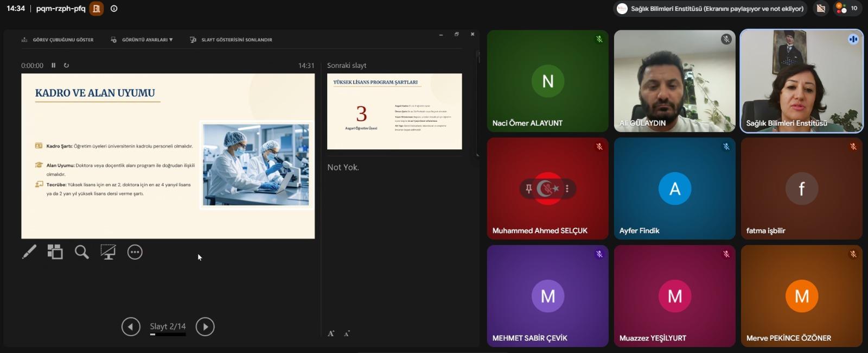Pause the presentation timer

coord(53,65)
